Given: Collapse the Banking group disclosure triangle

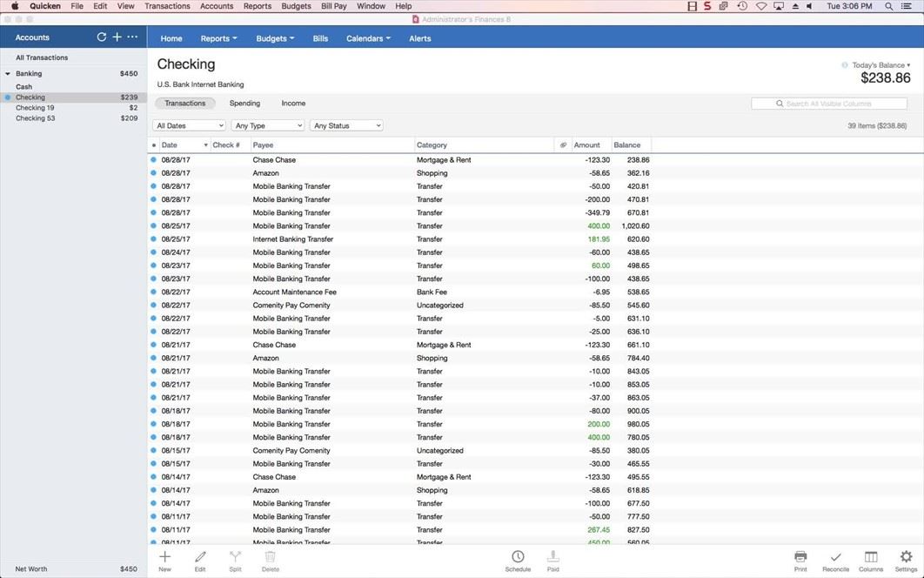Looking at the screenshot, I should tap(8, 74).
